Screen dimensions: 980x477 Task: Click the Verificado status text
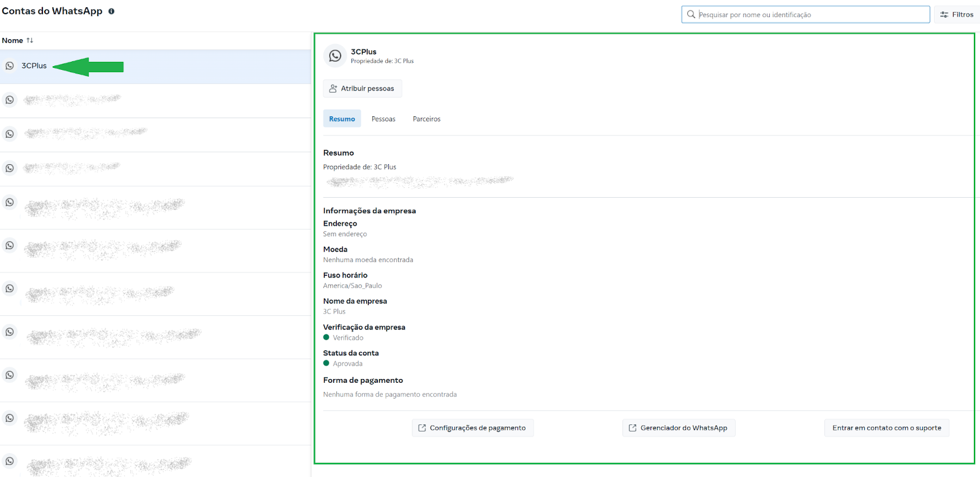pos(348,338)
